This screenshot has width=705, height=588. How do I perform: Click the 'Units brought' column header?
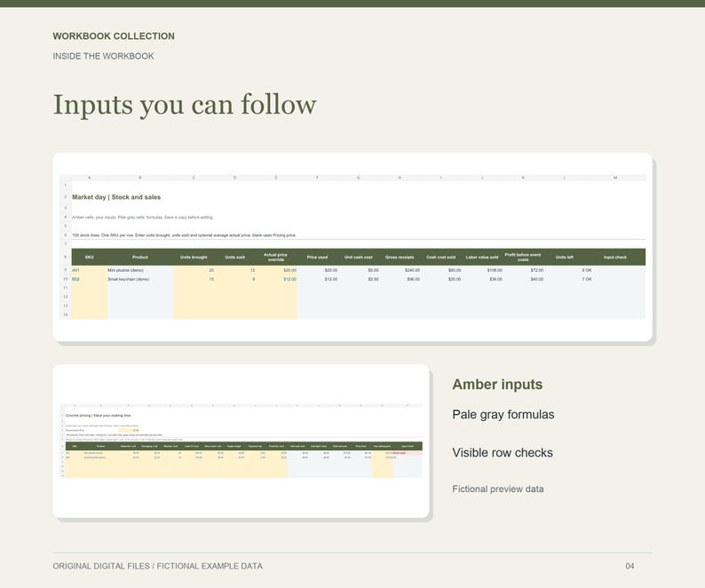(194, 258)
